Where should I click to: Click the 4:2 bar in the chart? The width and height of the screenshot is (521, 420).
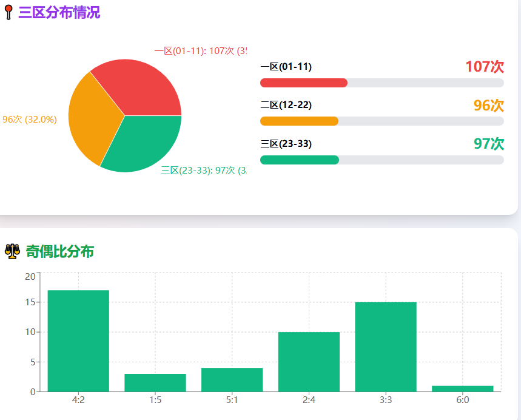(x=78, y=340)
